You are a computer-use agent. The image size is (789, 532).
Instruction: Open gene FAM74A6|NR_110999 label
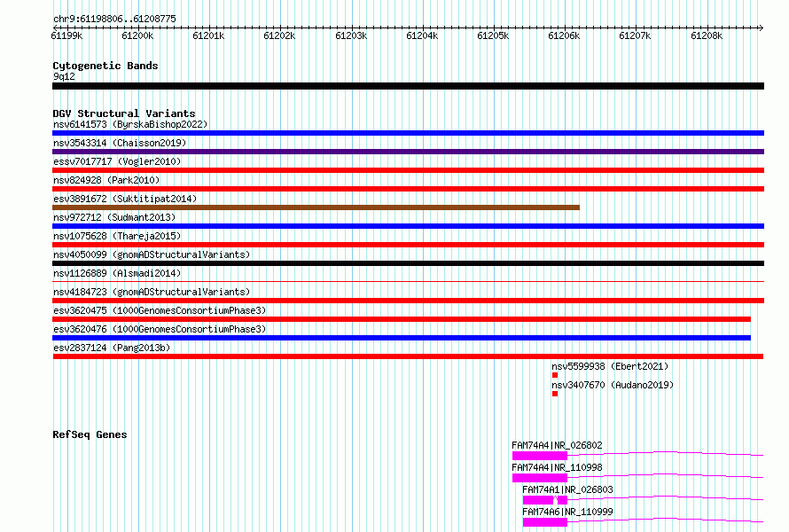pyautogui.click(x=567, y=512)
